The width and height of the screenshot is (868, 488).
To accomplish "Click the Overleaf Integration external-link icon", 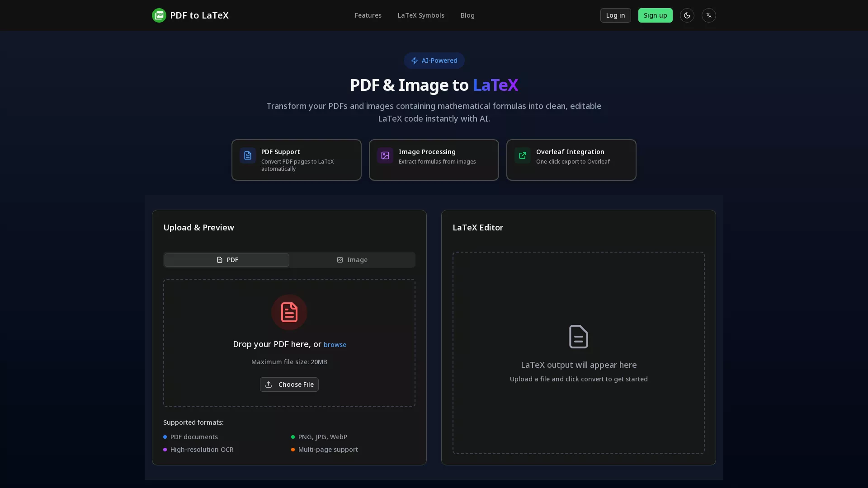I will pyautogui.click(x=522, y=155).
